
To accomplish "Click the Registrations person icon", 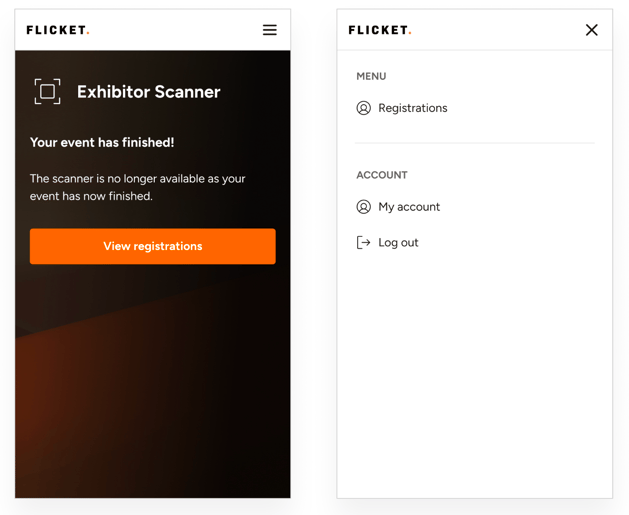I will 363,108.
